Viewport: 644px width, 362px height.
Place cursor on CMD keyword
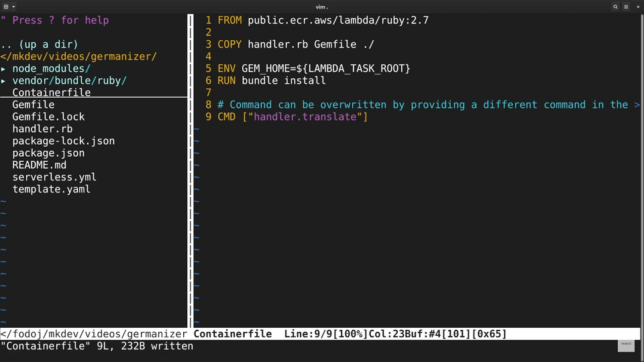click(x=227, y=117)
